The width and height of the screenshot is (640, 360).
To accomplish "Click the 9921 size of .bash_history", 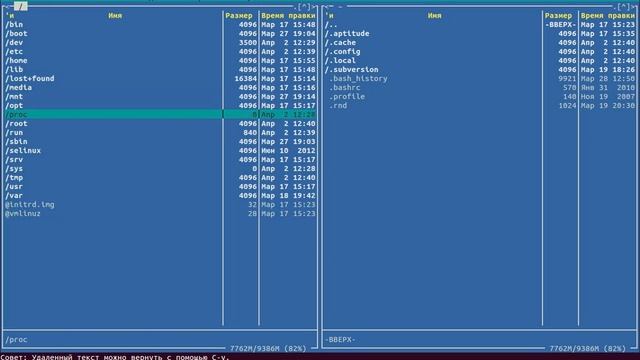I will pos(567,78).
